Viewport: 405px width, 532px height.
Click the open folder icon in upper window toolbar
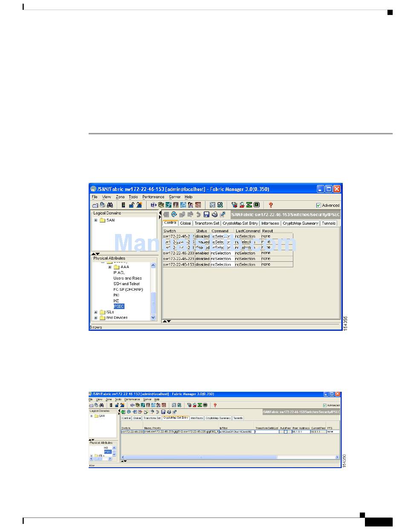pyautogui.click(x=95, y=205)
